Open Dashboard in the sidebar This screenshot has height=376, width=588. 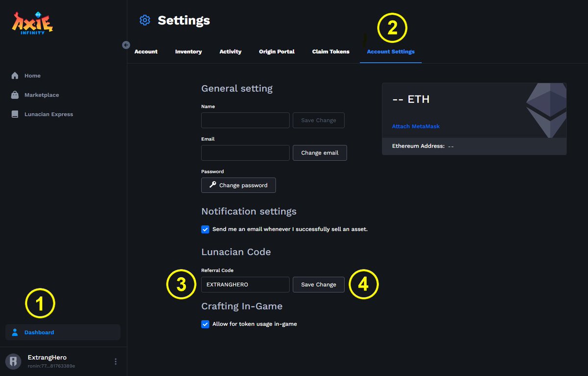(63, 332)
